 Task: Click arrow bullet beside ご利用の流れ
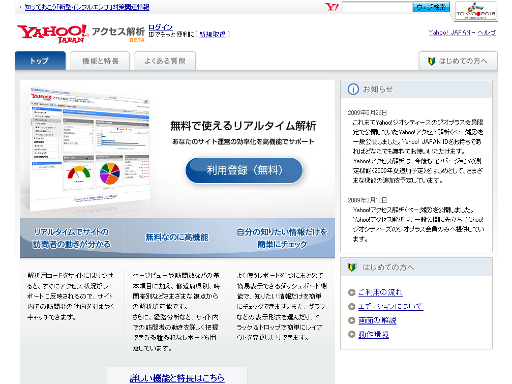tap(351, 292)
